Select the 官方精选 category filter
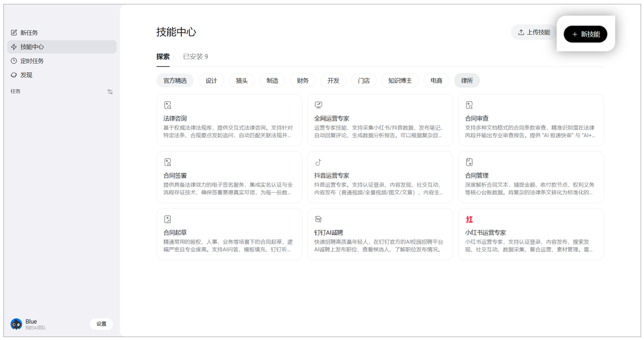The image size is (644, 340). tap(175, 81)
